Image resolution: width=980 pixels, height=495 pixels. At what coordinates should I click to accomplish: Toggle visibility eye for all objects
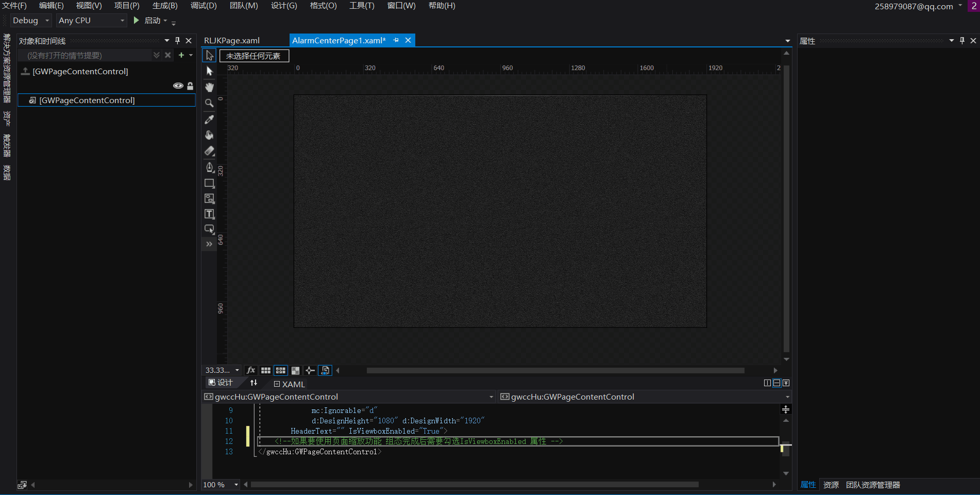click(x=178, y=86)
